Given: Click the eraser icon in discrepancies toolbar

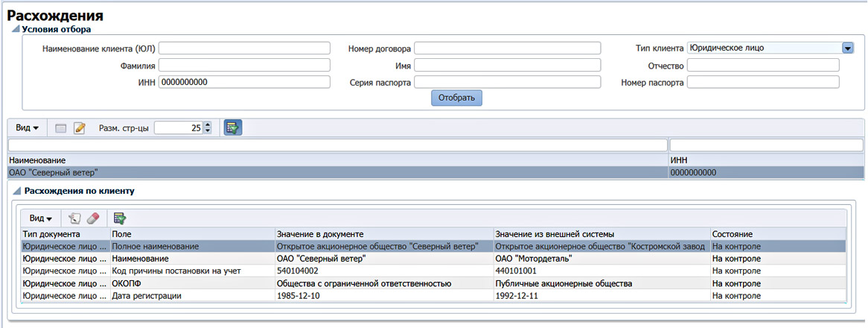Looking at the screenshot, I should point(92,218).
